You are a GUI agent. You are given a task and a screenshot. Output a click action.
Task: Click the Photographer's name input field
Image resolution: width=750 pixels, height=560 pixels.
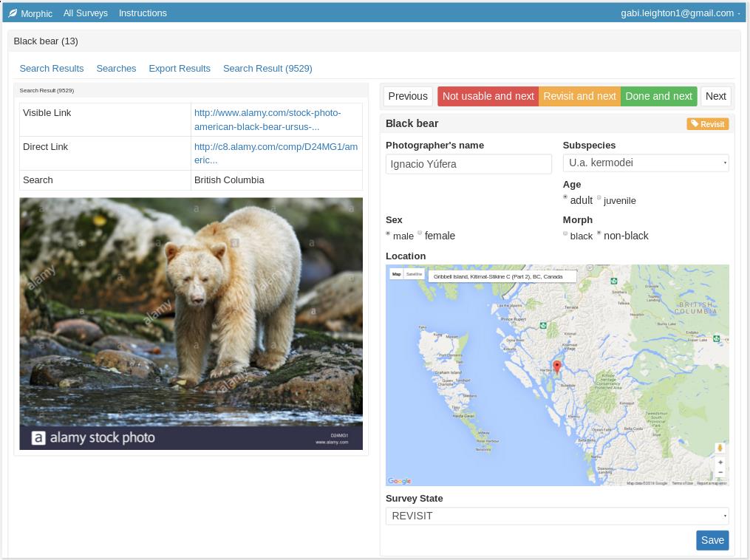pyautogui.click(x=468, y=164)
